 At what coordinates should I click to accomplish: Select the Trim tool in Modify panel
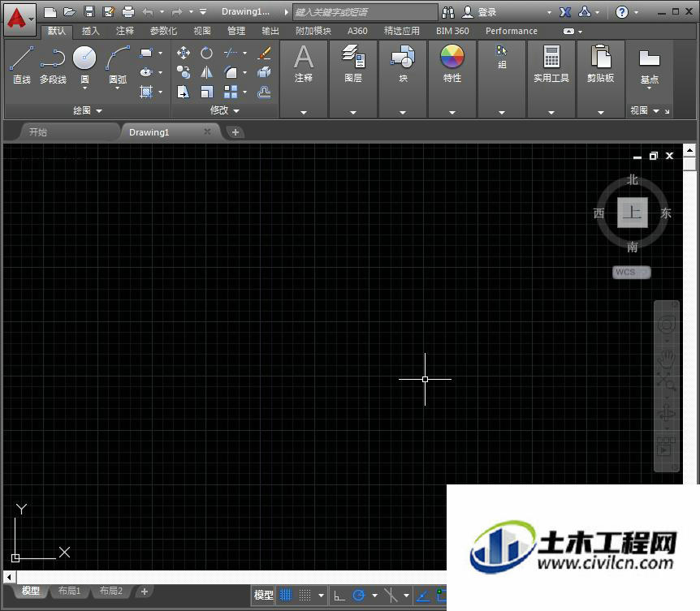231,53
